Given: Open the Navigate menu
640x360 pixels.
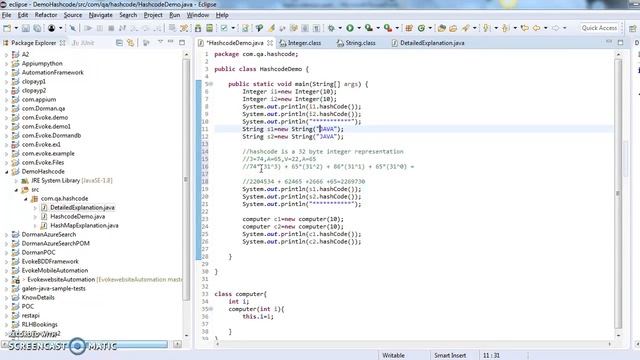Looking at the screenshot, I should [x=100, y=15].
